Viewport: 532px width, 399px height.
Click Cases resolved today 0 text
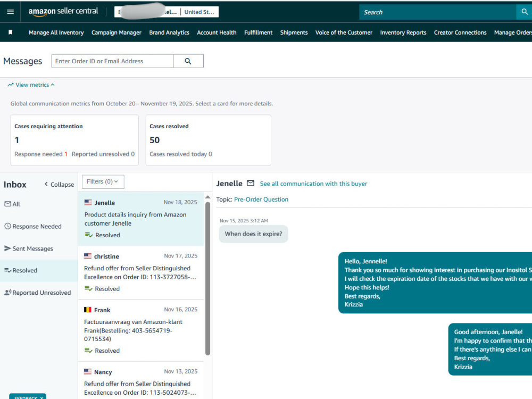181,154
